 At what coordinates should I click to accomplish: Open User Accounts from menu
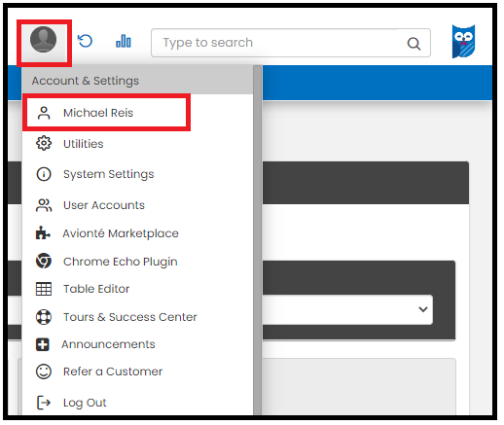coord(104,205)
